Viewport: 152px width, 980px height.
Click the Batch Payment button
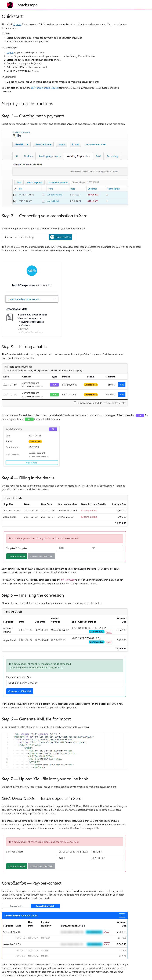(35, 183)
